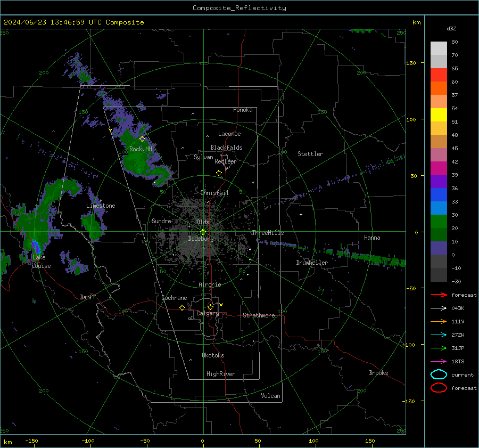Click the yellow radar-center diamond at Olds

click(x=203, y=232)
